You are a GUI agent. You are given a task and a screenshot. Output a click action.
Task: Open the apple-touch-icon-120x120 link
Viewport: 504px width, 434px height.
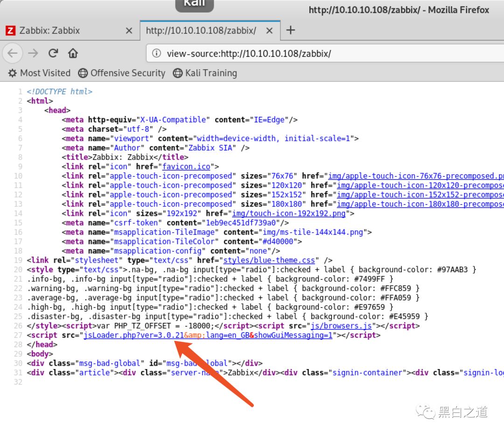coord(420,185)
